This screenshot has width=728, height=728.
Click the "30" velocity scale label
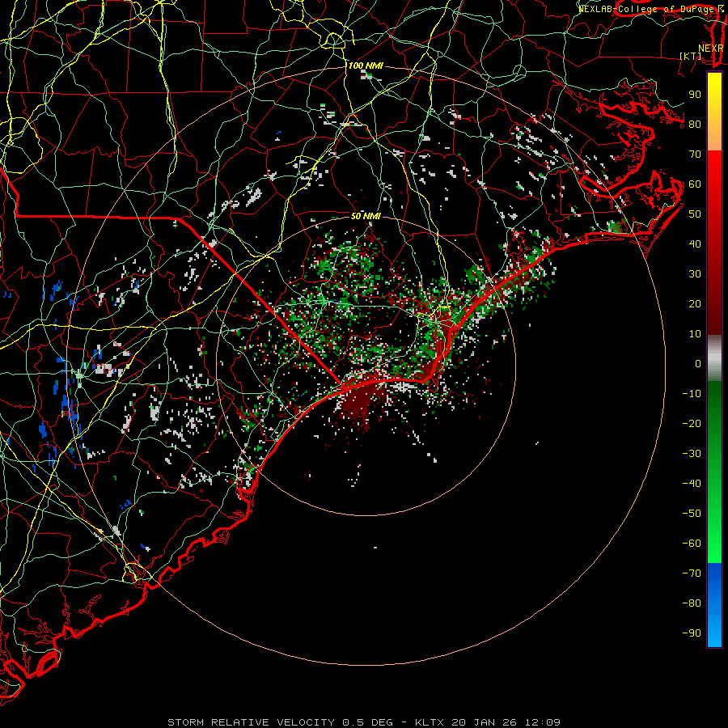click(695, 274)
